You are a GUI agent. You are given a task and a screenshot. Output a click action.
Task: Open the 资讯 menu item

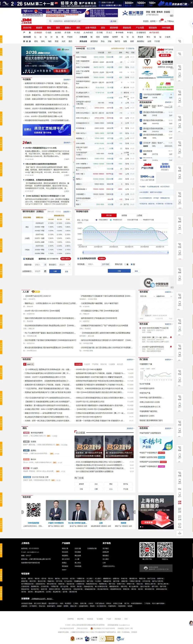click(x=58, y=28)
